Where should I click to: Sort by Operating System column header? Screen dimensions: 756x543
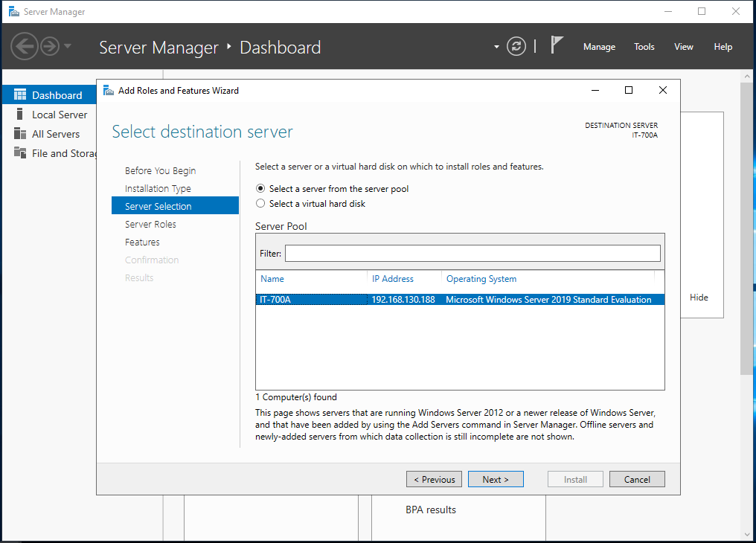pos(481,278)
